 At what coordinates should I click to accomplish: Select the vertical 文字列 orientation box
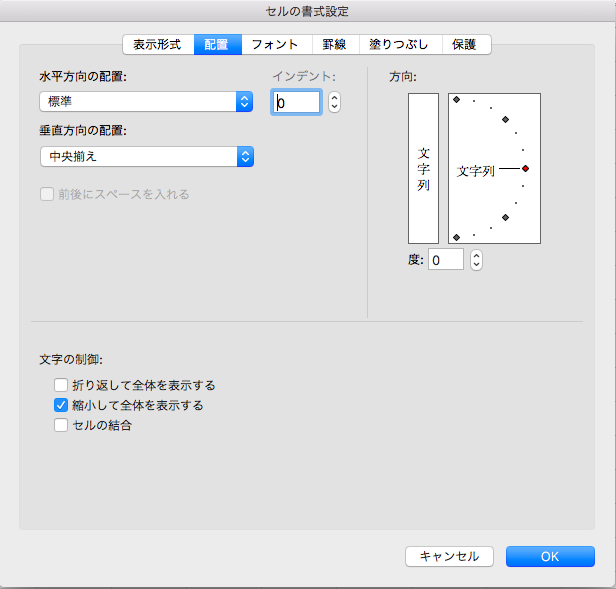click(x=423, y=169)
